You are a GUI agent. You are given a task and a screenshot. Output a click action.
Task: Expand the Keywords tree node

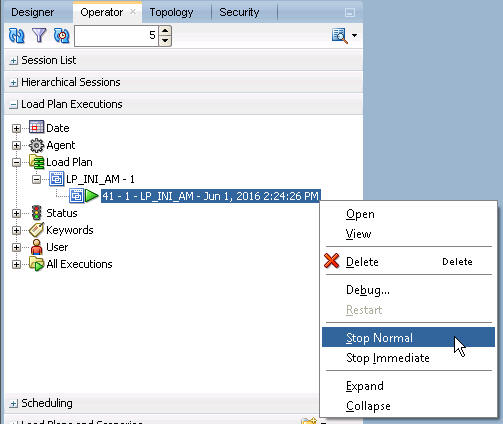coord(16,230)
